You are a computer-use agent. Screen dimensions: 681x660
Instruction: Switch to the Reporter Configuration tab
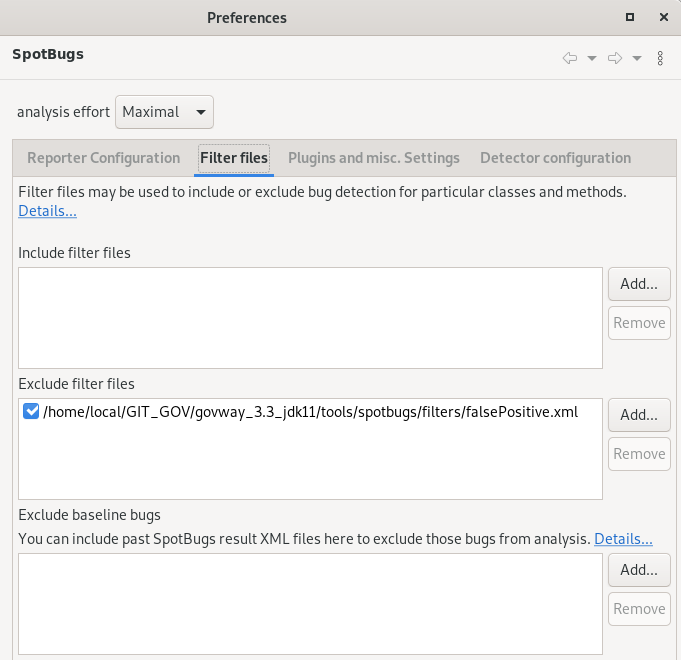point(103,158)
